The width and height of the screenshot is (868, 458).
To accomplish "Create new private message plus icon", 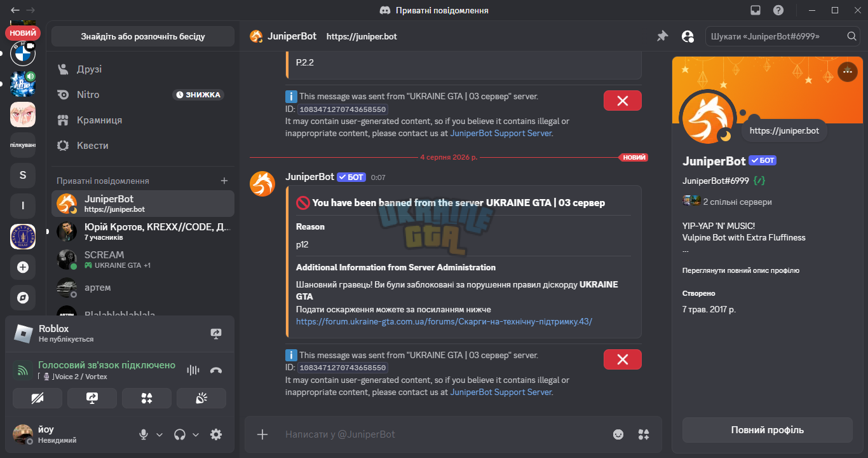I will 224,181.
